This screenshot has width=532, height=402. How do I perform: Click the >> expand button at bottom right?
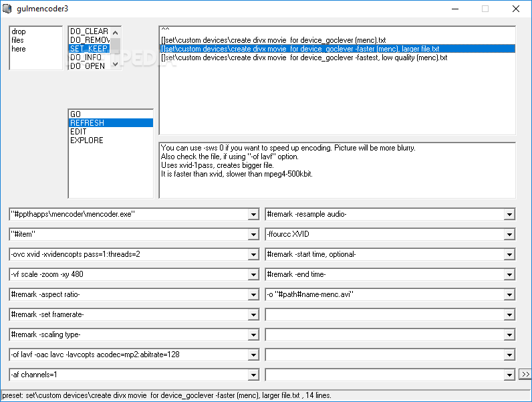[525, 374]
